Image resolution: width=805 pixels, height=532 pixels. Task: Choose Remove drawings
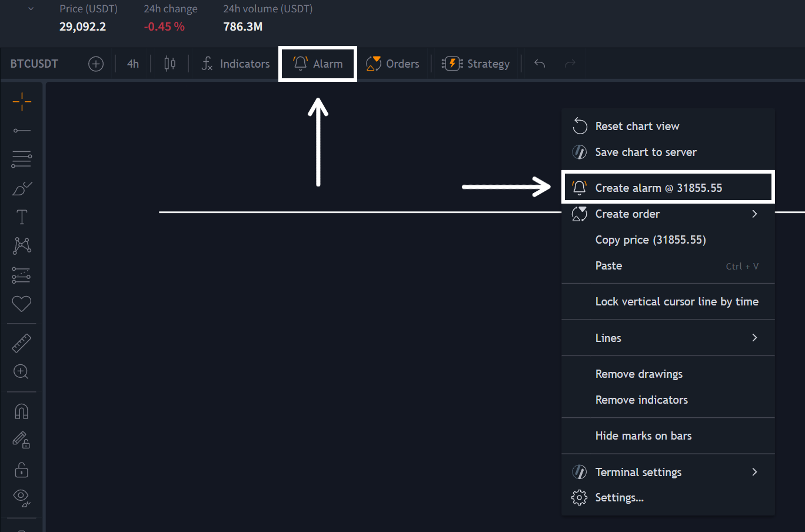tap(668, 374)
